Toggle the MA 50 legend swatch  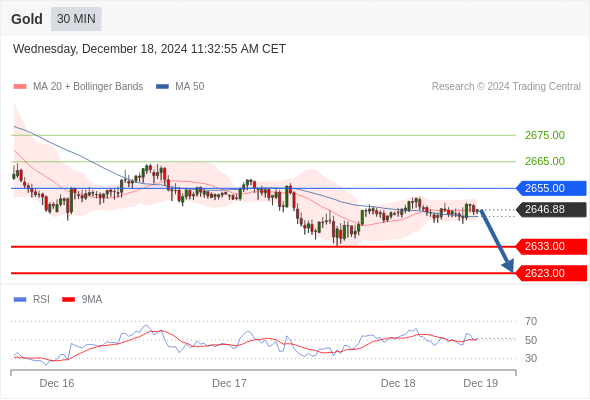click(x=162, y=87)
